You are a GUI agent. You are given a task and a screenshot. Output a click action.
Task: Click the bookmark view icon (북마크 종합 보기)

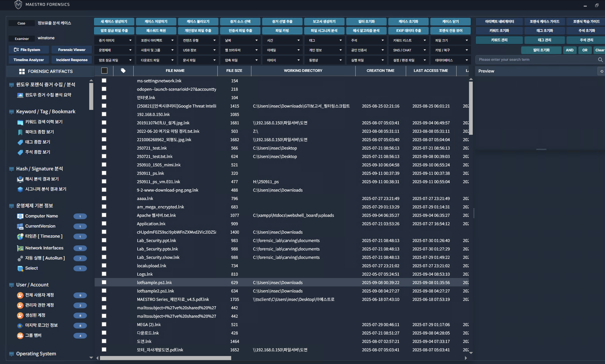click(x=20, y=132)
